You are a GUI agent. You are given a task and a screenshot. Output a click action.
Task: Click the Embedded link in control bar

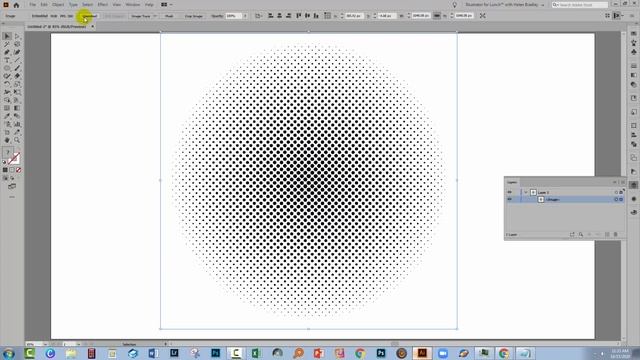point(40,16)
